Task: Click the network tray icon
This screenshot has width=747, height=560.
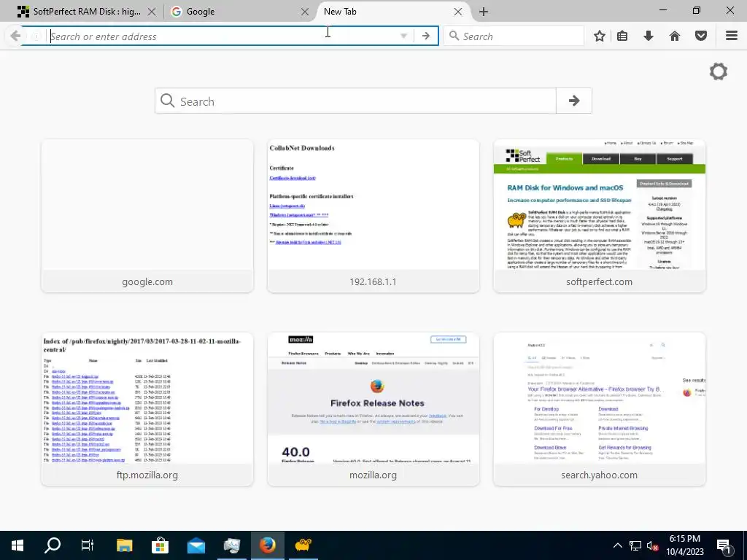Action: point(635,545)
